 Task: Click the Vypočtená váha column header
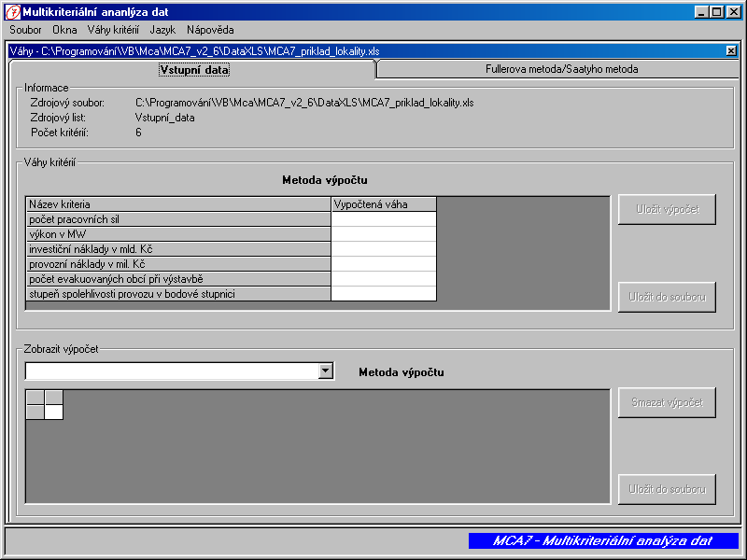click(x=384, y=204)
